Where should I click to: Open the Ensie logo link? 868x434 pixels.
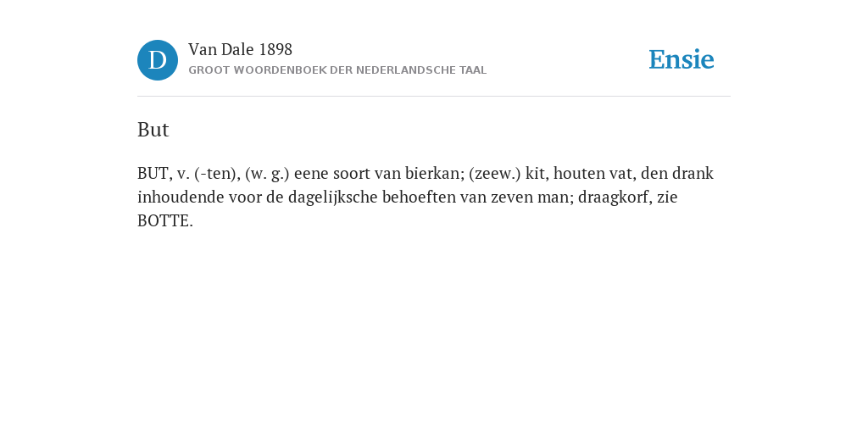(682, 59)
